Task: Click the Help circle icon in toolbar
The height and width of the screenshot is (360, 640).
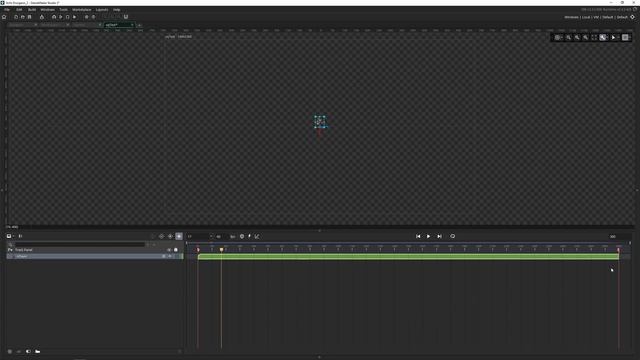Action: (93, 17)
